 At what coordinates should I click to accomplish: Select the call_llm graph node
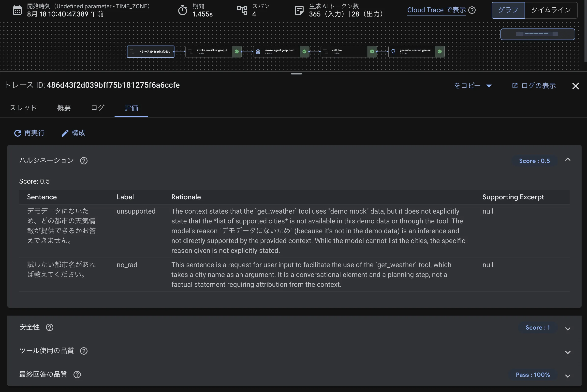tap(349, 52)
